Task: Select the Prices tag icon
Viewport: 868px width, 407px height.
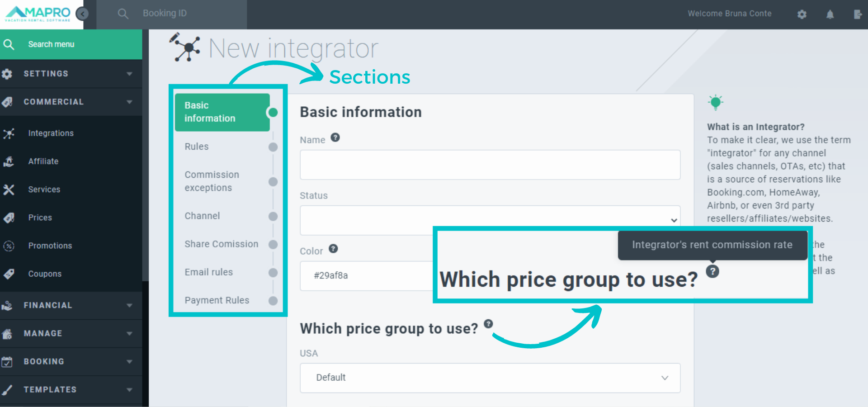Action: click(9, 218)
